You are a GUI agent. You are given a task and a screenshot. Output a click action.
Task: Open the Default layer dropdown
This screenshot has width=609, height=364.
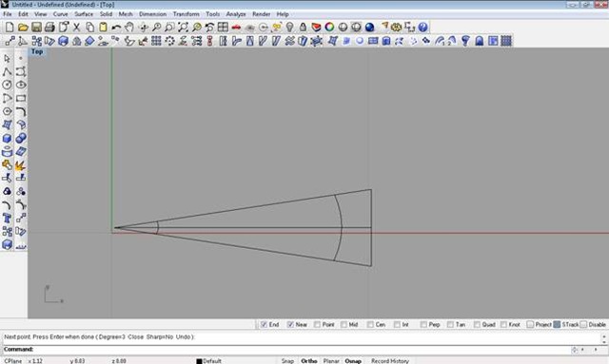coord(209,361)
